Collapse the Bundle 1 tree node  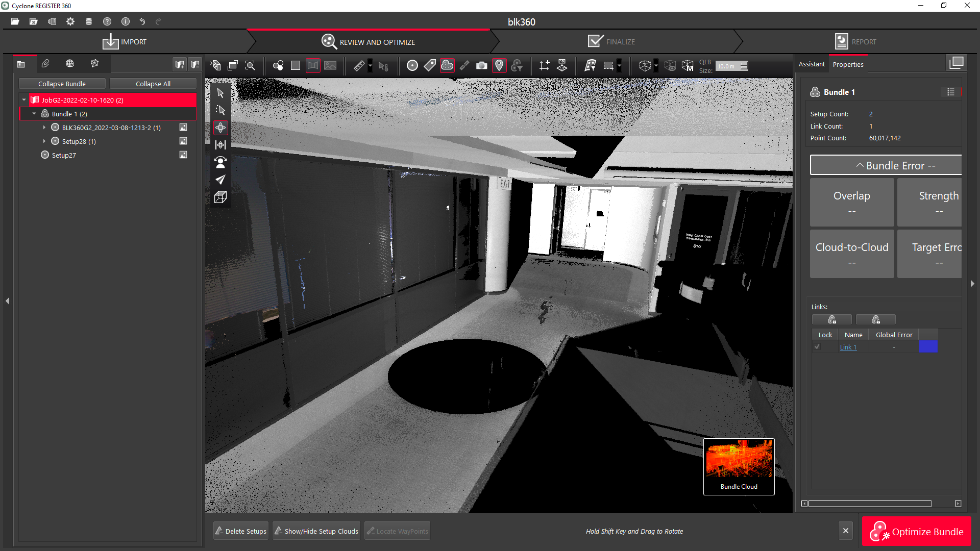(x=34, y=114)
